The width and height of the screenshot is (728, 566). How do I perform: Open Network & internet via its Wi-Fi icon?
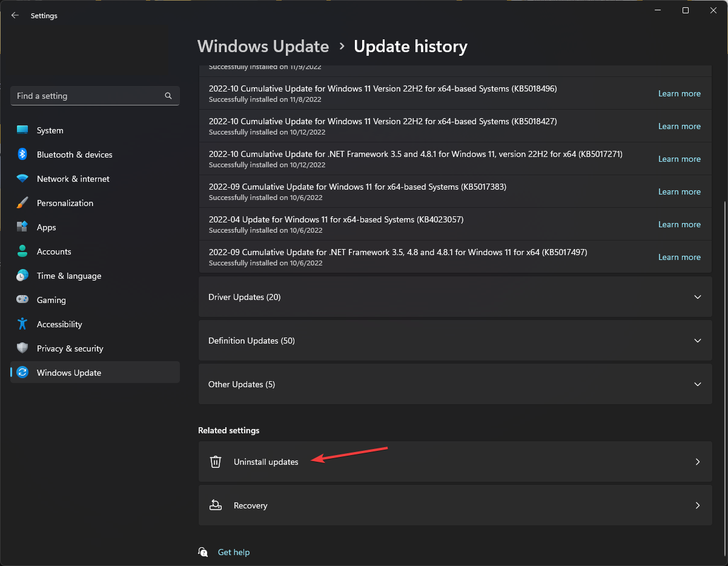click(x=22, y=179)
